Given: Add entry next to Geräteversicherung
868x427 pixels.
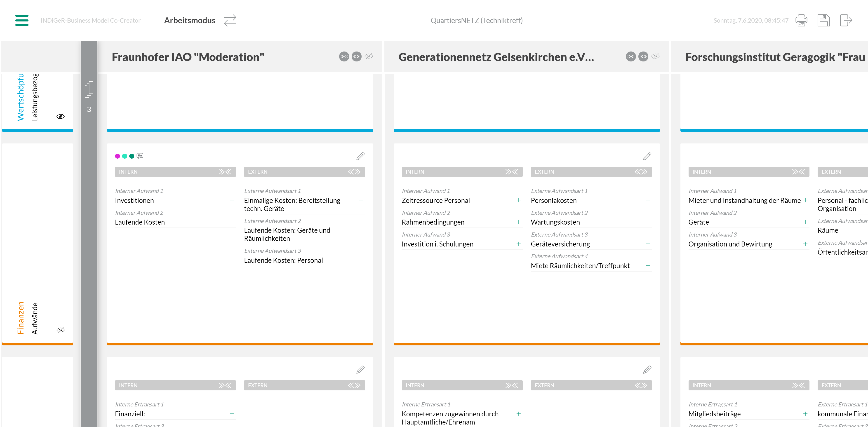Looking at the screenshot, I should point(648,244).
